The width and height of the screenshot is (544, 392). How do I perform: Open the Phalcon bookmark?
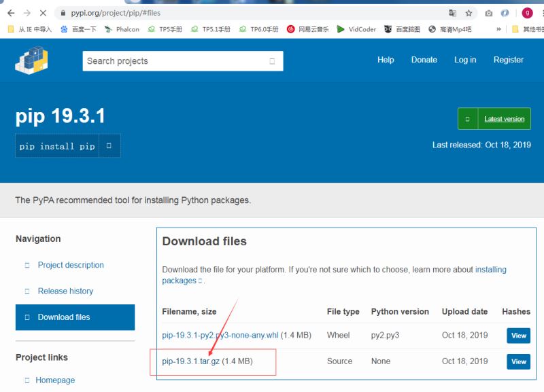tap(122, 29)
